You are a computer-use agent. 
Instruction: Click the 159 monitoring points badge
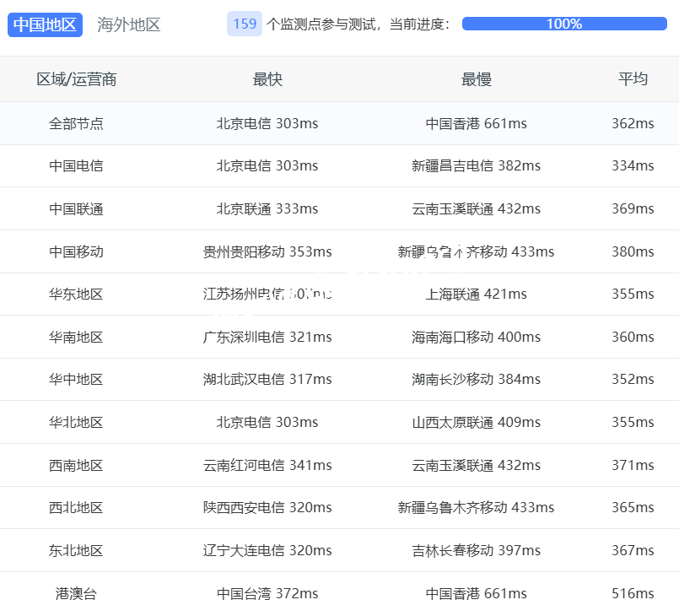tap(244, 24)
